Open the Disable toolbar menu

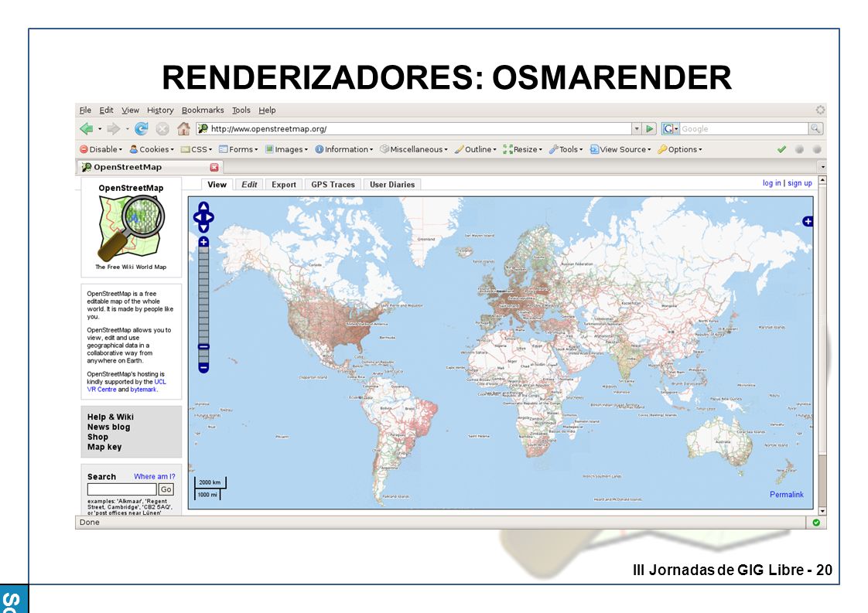(101, 149)
